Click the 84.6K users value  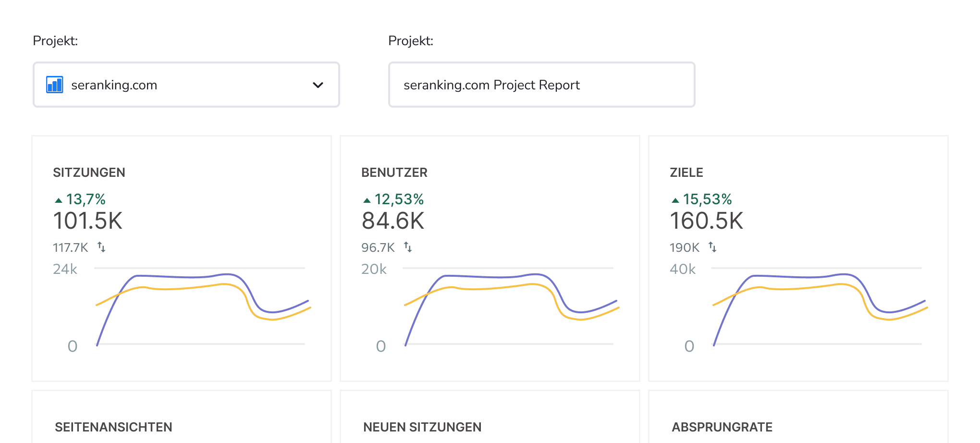click(393, 221)
